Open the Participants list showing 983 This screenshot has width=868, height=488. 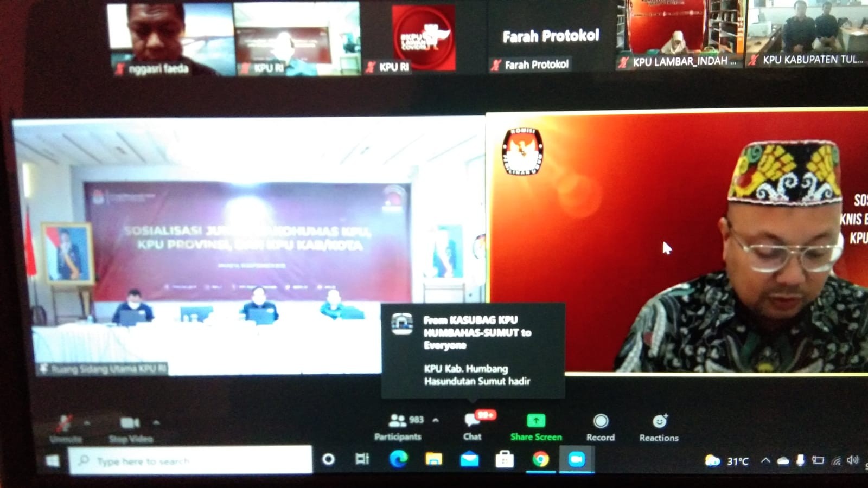(399, 426)
